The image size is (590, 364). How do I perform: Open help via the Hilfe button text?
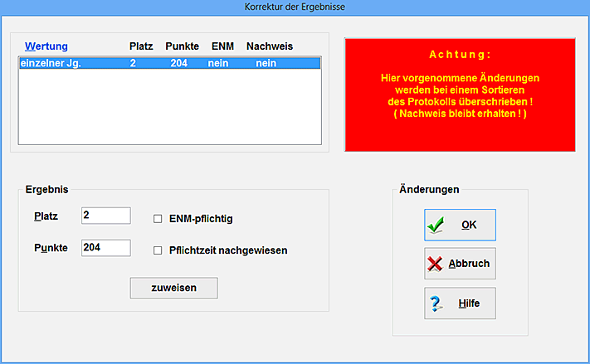(x=469, y=303)
